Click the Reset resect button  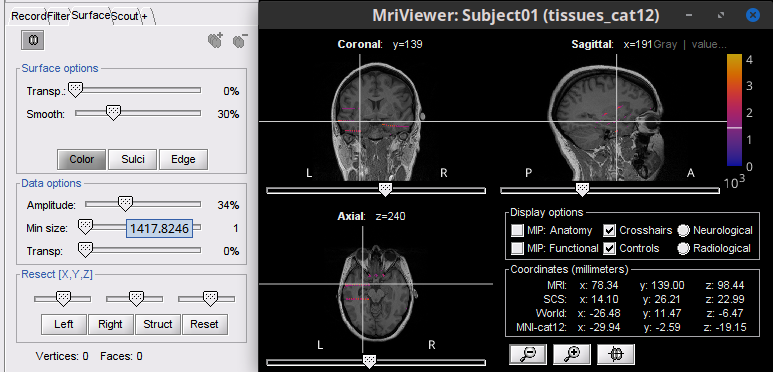pyautogui.click(x=204, y=324)
